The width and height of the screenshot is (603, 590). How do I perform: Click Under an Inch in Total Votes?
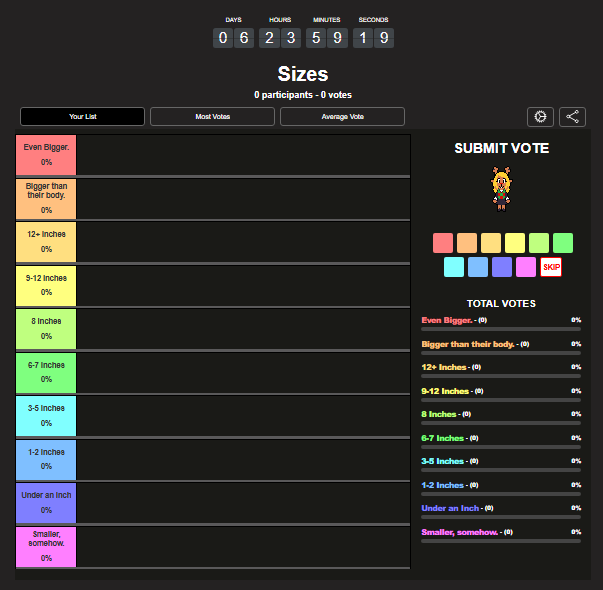450,508
